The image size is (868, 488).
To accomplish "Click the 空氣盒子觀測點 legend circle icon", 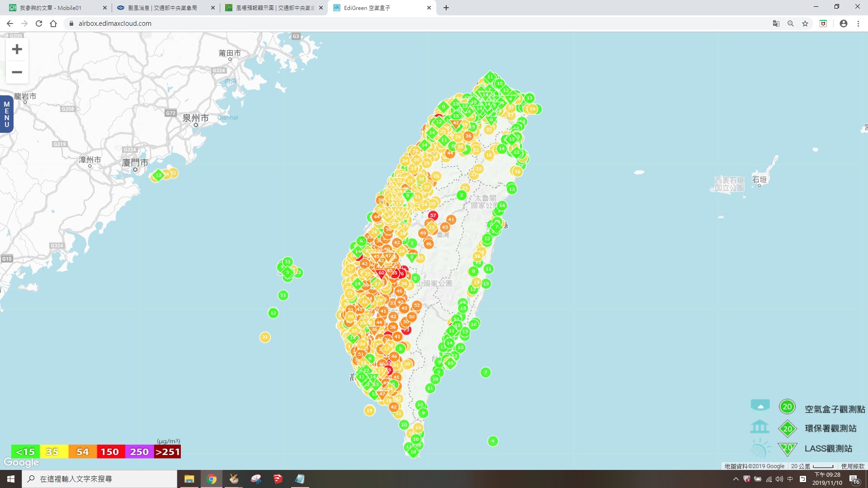I will click(787, 407).
